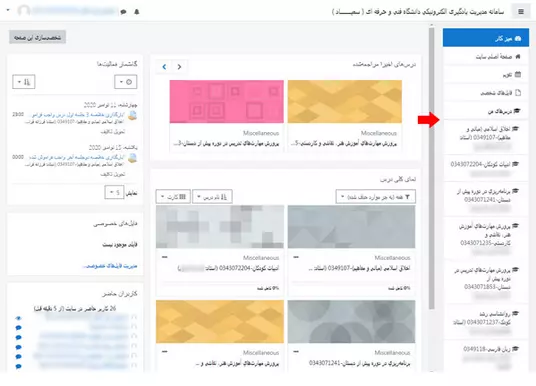Image resolution: width=536 pixels, height=386 pixels.
Task: Open the messages speech-bubble icon in header
Action: point(123,12)
